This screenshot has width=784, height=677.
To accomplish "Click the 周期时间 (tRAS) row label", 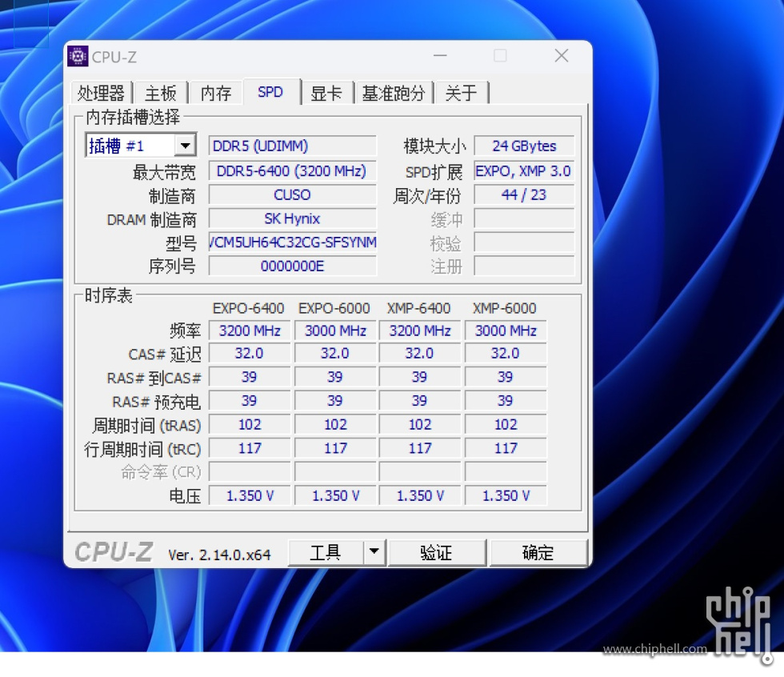I will point(146,426).
